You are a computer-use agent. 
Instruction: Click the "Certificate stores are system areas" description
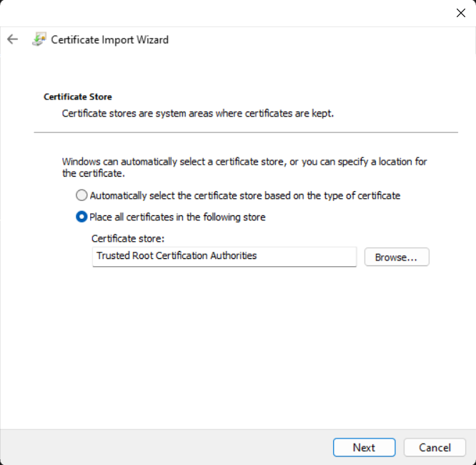[198, 113]
